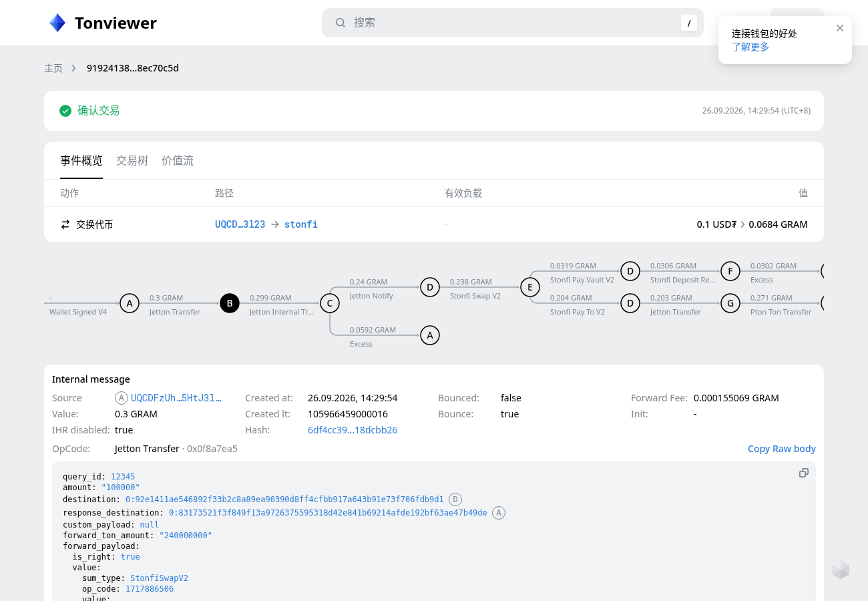868x601 pixels.
Task: Switch to the 价值流 tab
Action: 178,161
